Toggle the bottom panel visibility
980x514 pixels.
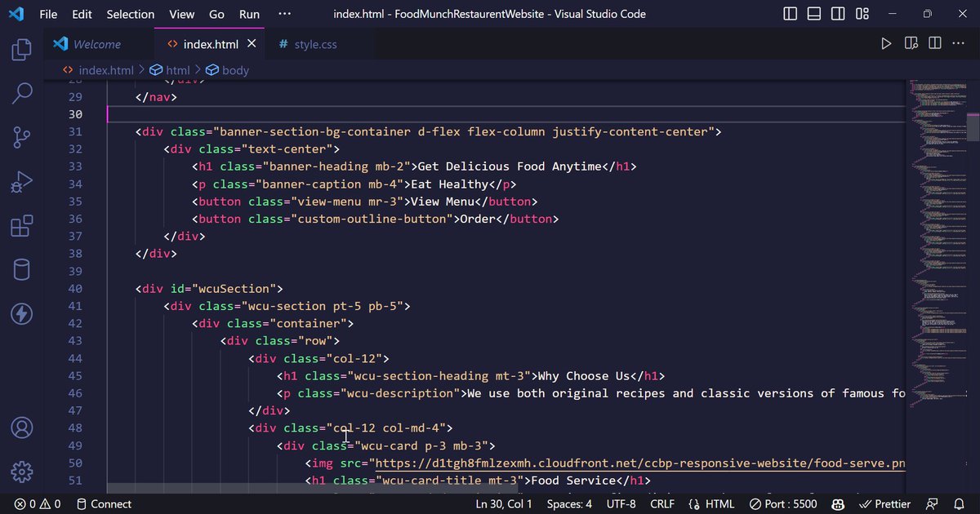pos(814,14)
